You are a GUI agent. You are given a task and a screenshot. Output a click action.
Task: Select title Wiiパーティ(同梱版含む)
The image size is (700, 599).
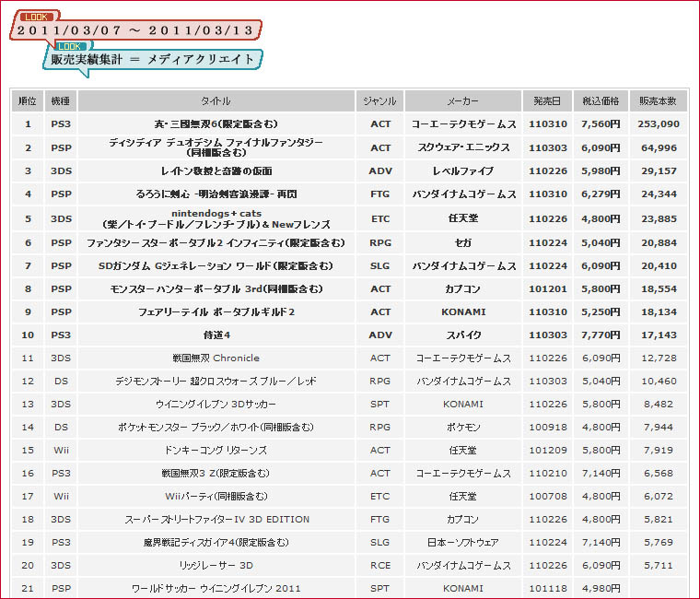216,497
